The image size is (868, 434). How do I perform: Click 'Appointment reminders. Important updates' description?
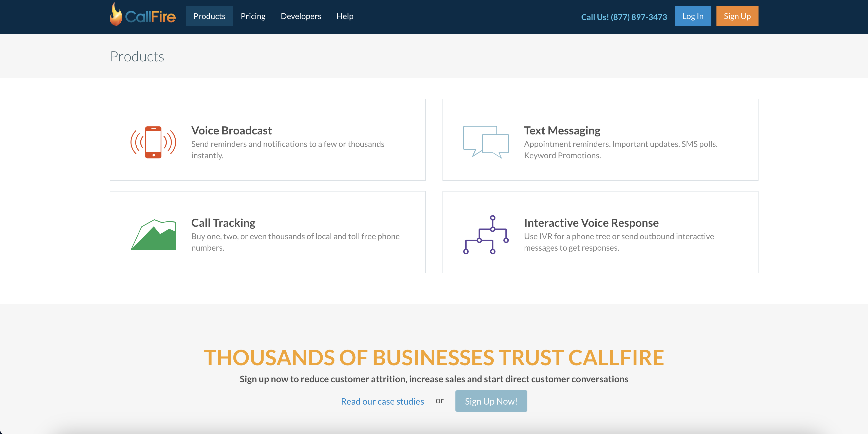pos(621,149)
